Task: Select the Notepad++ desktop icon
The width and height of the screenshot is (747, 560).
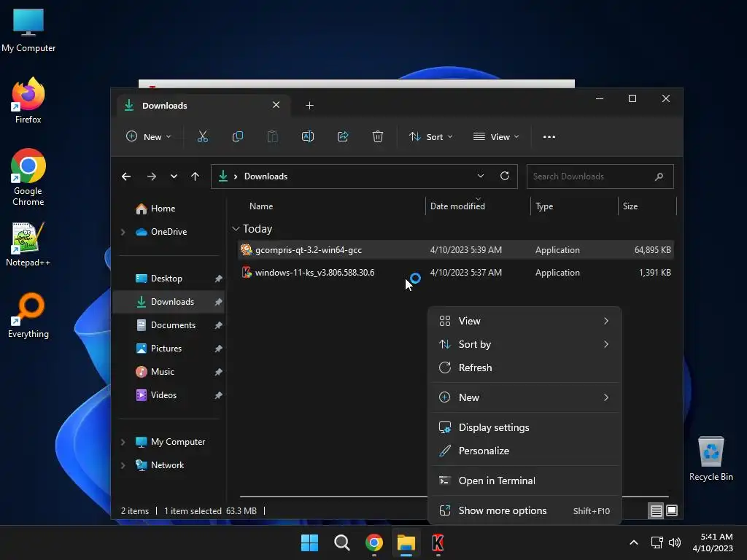Action: [28, 244]
